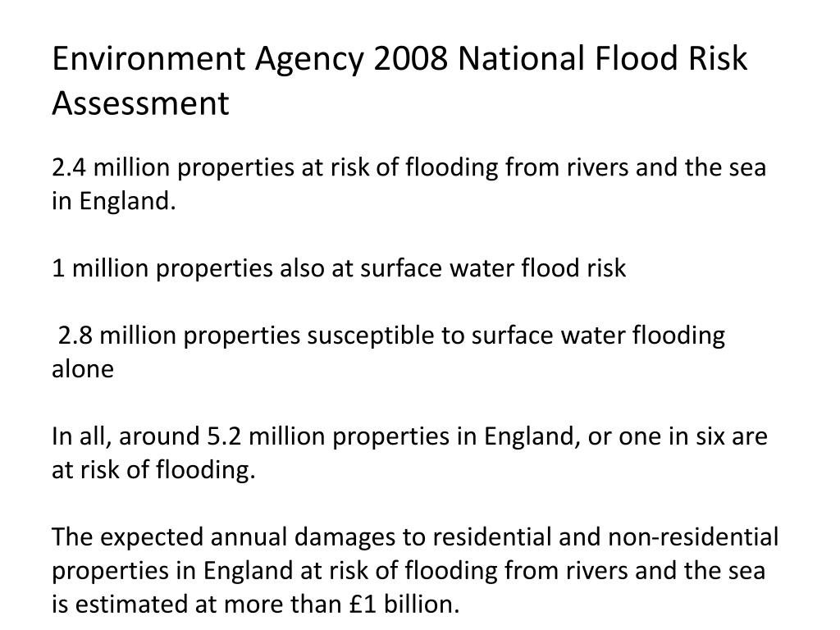Screen dimensions: 840x630
Task: Click the slide title 'Environment Agency 2008 National Flood Risk Assessment'
Action: click(x=399, y=80)
